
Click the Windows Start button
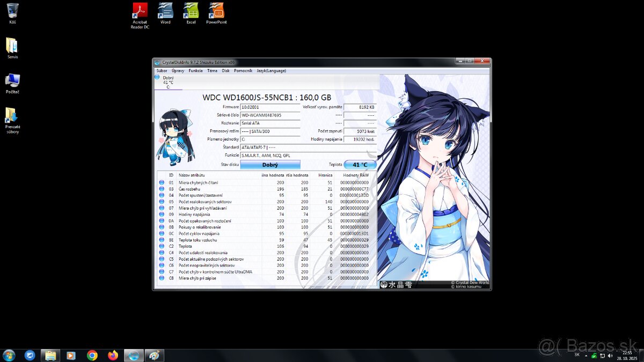(x=9, y=355)
